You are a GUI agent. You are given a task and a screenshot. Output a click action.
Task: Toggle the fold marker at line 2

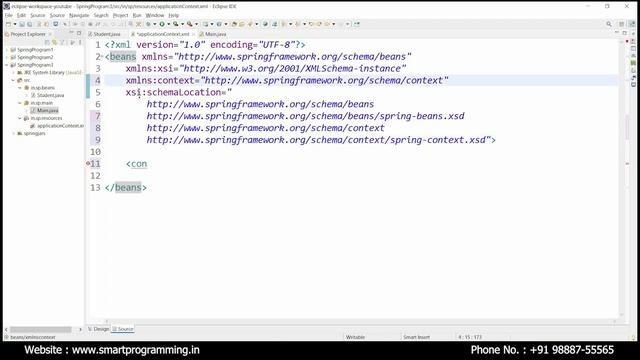click(x=102, y=56)
